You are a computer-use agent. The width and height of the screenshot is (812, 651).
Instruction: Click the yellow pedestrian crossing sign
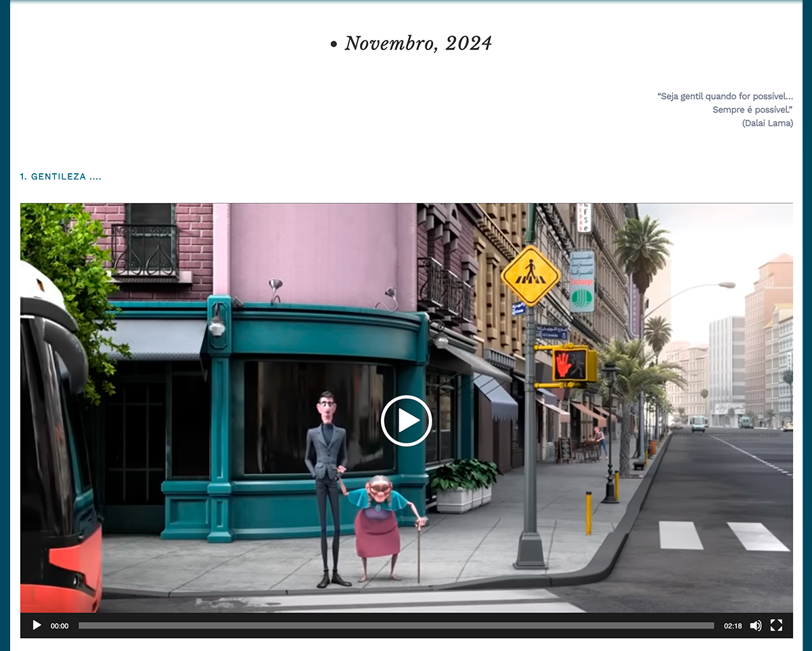click(531, 275)
